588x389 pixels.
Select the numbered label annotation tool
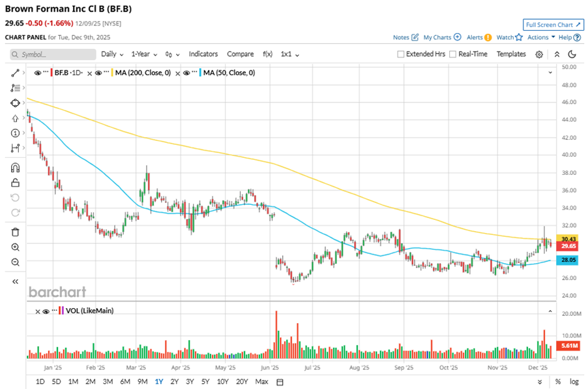(x=15, y=133)
